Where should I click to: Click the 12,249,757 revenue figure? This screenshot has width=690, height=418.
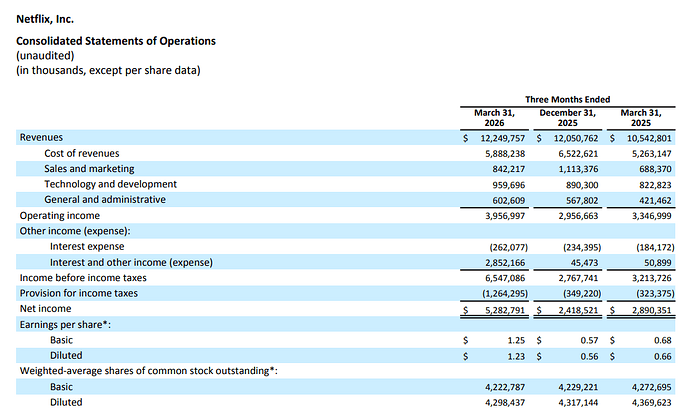click(503, 138)
